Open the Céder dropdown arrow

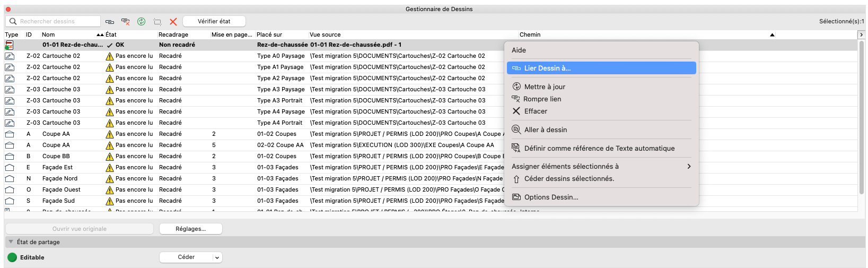217,257
